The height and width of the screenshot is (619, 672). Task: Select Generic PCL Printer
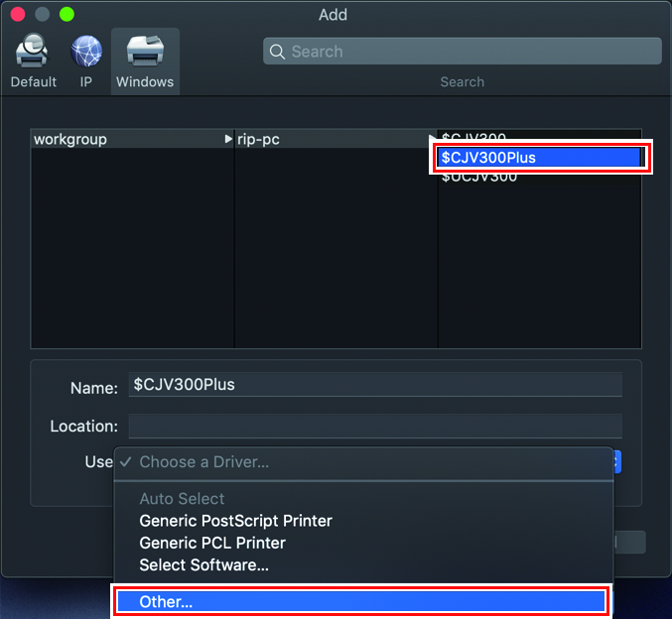(x=363, y=543)
